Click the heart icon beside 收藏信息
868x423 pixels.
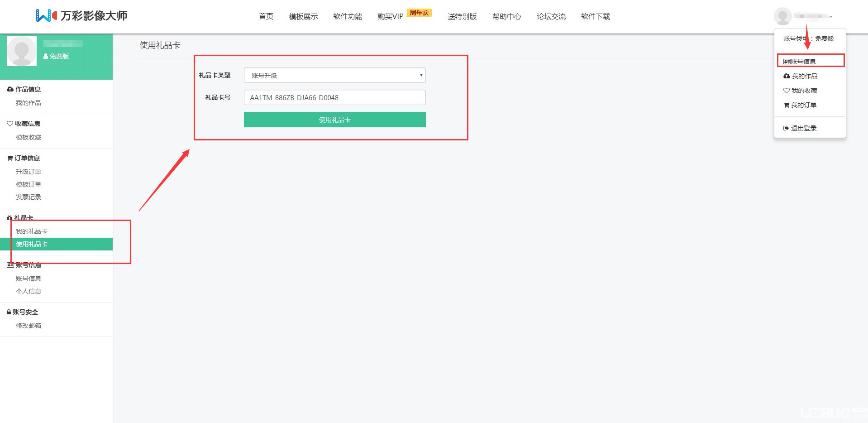[10, 124]
